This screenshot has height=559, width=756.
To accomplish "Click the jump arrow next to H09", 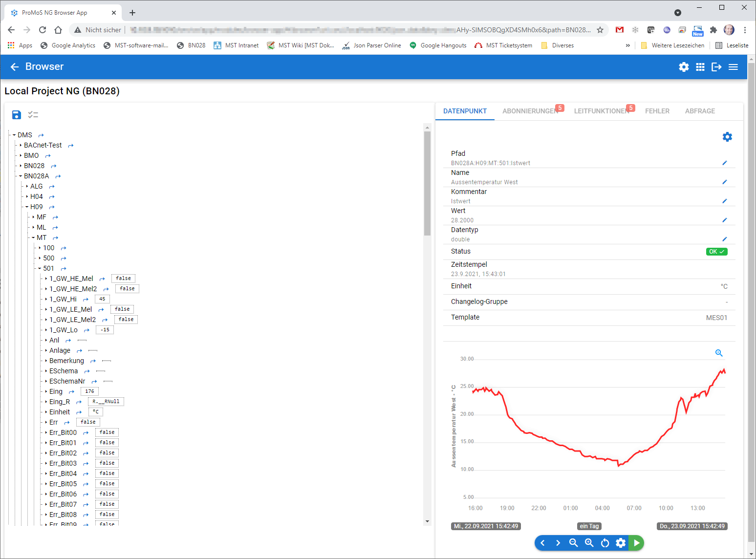I will pyautogui.click(x=52, y=207).
